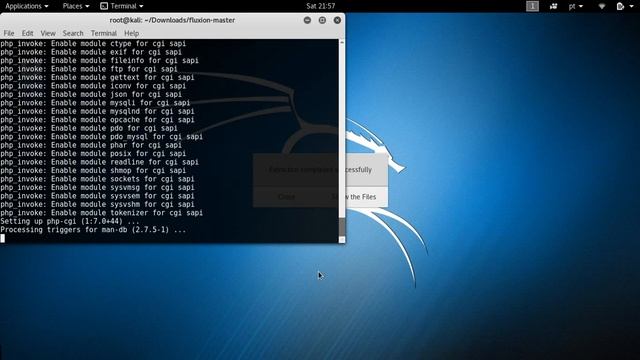The image size is (640, 360).
Task: Click the scrollbar up arrow
Action: [x=342, y=42]
